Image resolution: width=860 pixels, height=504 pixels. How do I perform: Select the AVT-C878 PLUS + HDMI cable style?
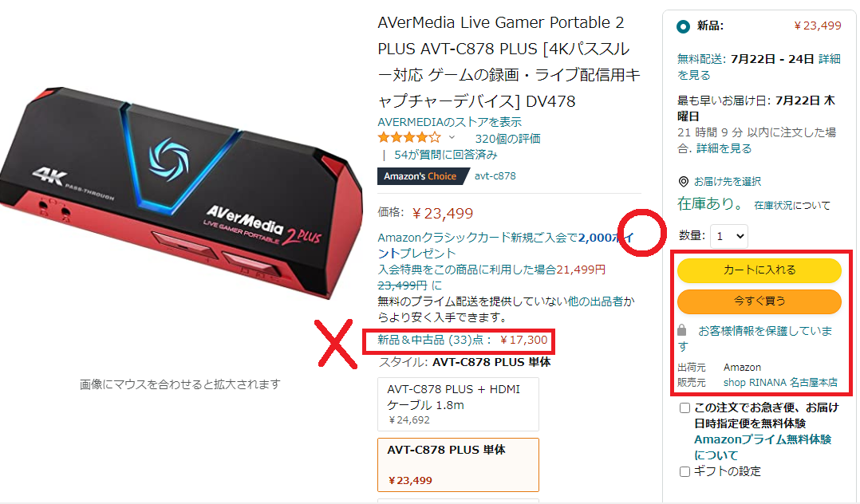459,404
